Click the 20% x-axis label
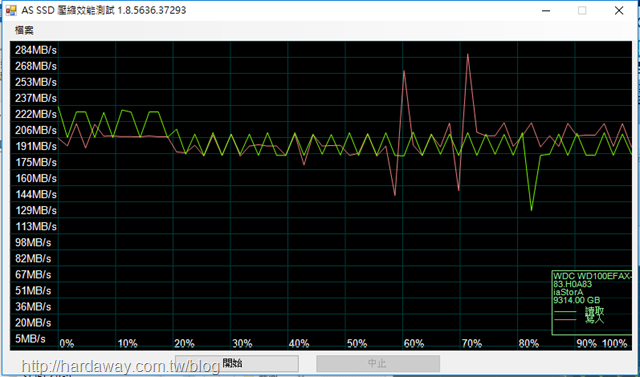640x377 pixels. click(x=184, y=344)
